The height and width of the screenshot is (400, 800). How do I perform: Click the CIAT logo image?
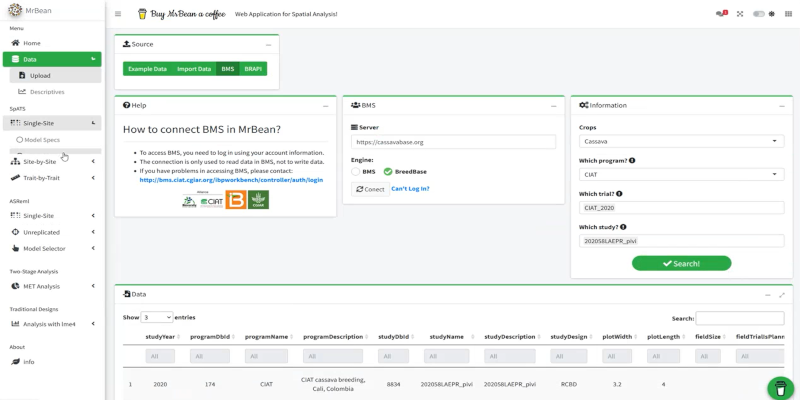pyautogui.click(x=212, y=201)
